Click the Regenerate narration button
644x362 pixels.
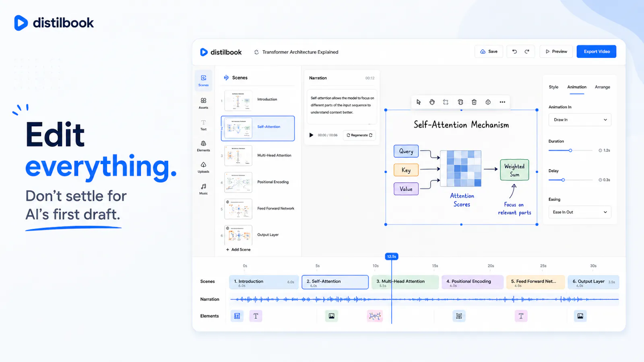[x=359, y=135]
